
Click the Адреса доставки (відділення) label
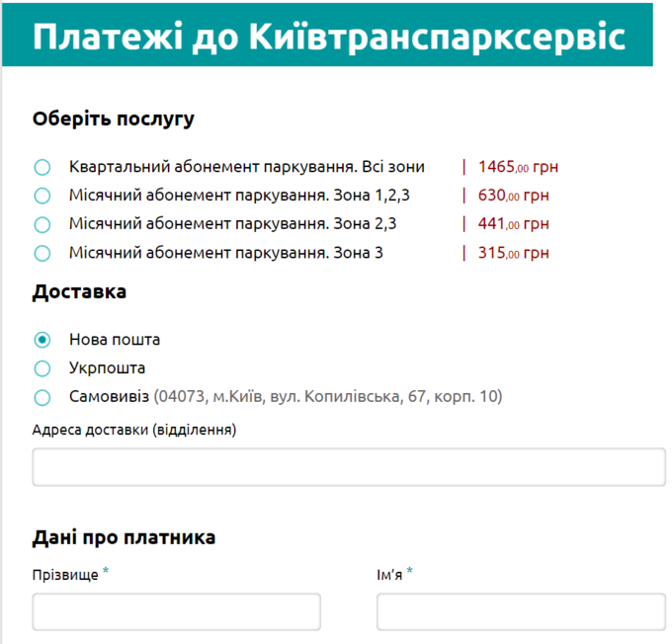click(134, 430)
